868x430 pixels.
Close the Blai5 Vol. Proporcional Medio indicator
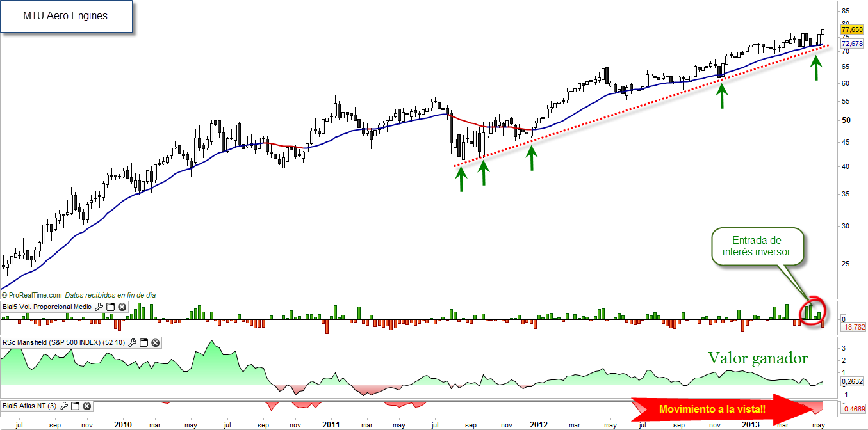(x=122, y=307)
